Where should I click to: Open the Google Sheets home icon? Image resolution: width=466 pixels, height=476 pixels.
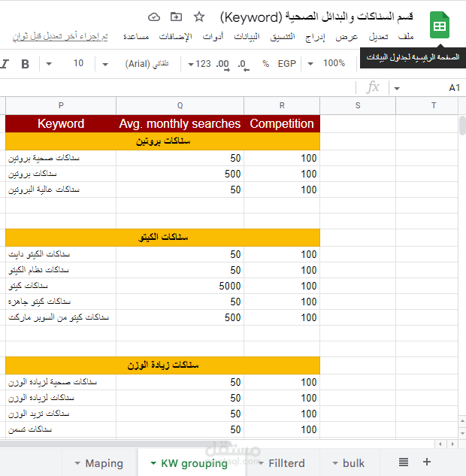(439, 25)
